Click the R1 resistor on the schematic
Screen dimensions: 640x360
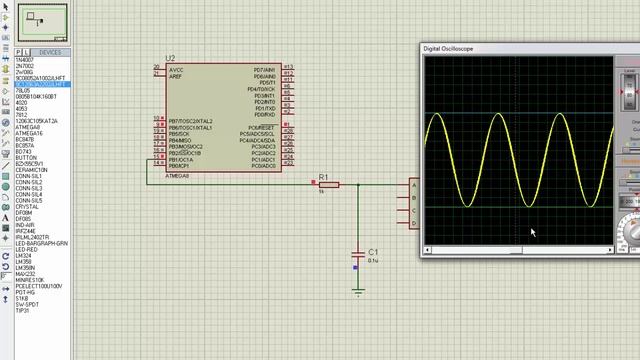[329, 184]
